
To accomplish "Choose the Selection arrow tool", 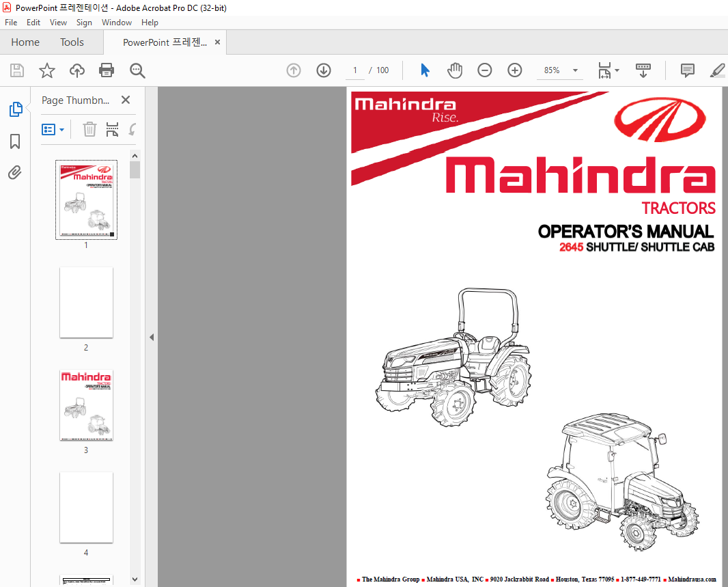I will pos(425,70).
